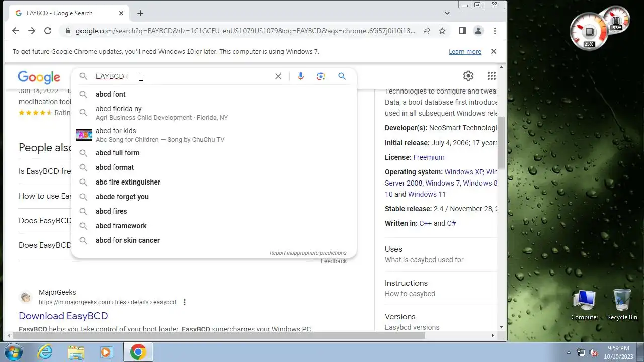This screenshot has height=362, width=644.
Task: Click the ABC Song thumbnail image
Action: point(84,135)
